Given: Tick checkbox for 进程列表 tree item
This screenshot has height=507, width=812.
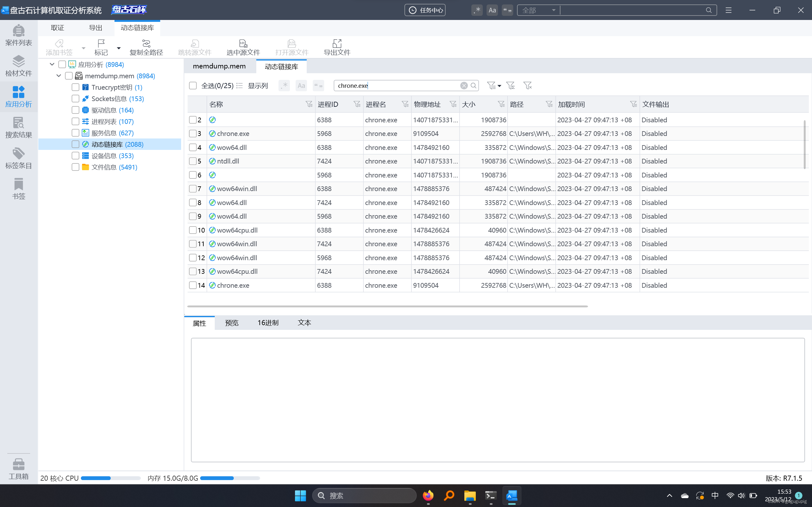Looking at the screenshot, I should point(75,121).
